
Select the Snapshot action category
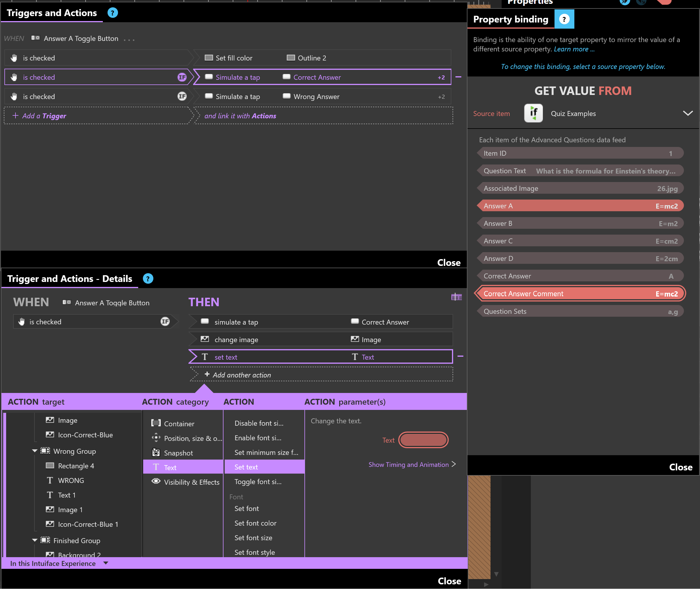[x=178, y=453]
